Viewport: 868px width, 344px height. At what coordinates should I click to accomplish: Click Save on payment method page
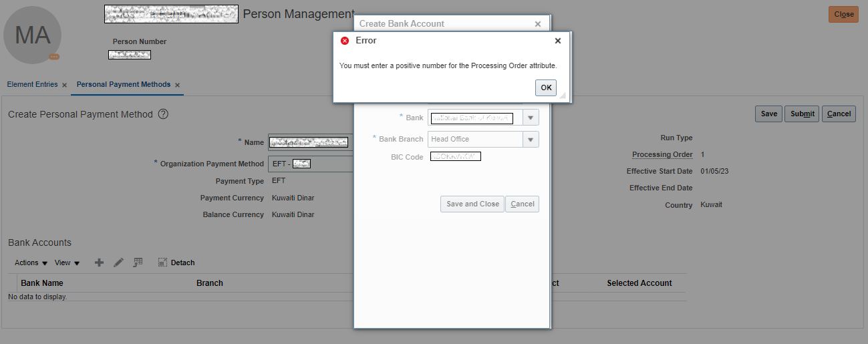click(x=768, y=114)
